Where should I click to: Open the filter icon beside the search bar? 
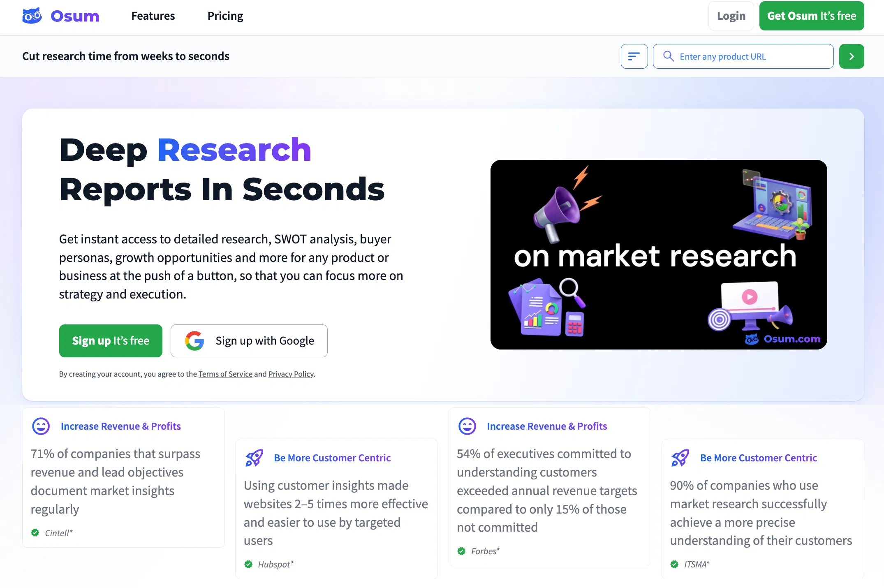[634, 56]
